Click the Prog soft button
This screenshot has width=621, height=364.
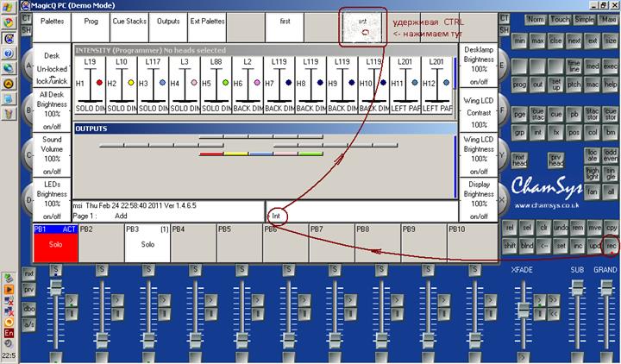[91, 28]
